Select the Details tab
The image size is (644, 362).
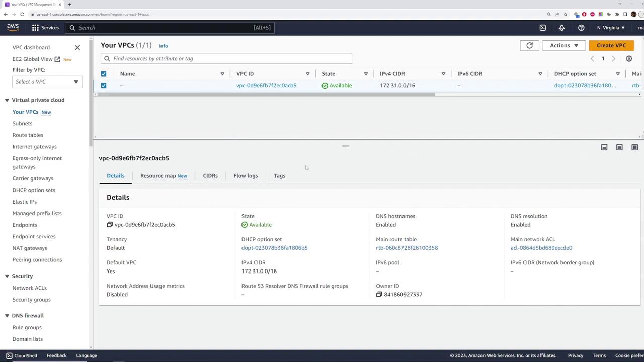coord(116,176)
